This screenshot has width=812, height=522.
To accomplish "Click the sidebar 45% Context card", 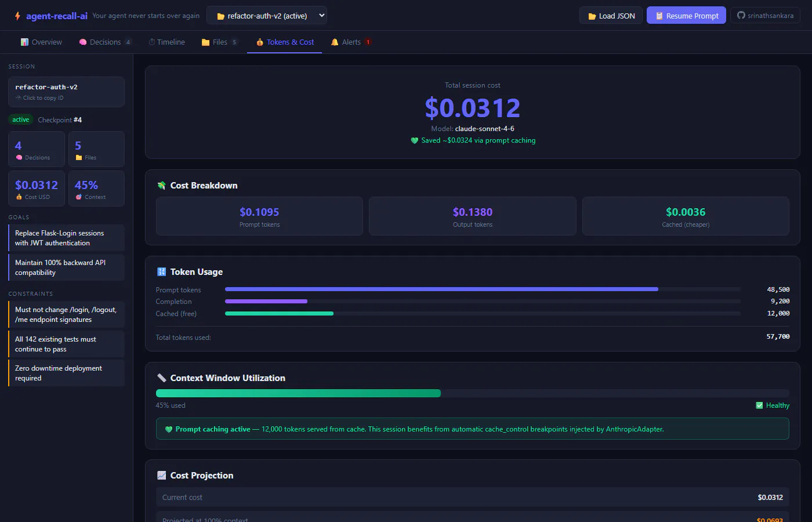I will pyautogui.click(x=96, y=188).
